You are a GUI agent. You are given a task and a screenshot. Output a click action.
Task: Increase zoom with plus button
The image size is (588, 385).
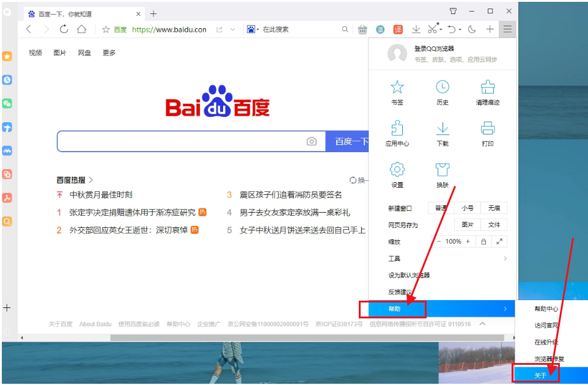click(x=468, y=241)
